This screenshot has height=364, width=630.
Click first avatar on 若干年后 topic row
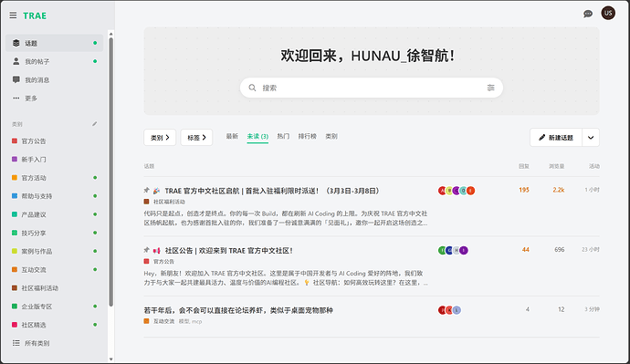click(x=442, y=310)
